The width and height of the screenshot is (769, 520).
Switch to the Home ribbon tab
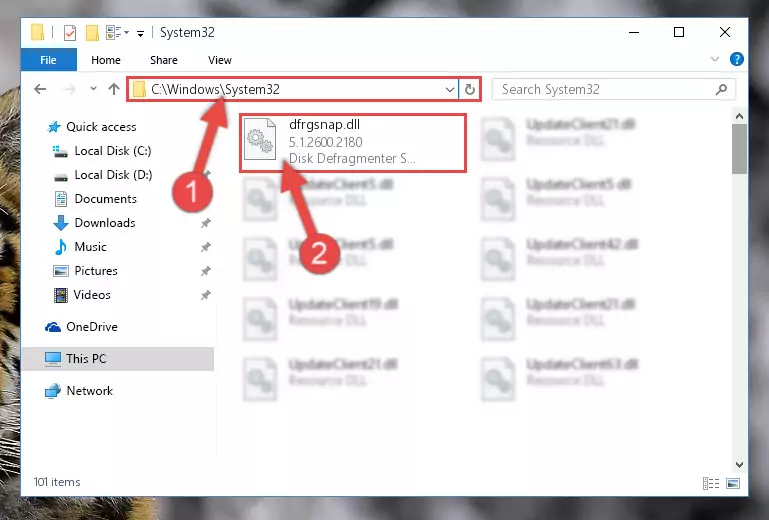tap(105, 60)
